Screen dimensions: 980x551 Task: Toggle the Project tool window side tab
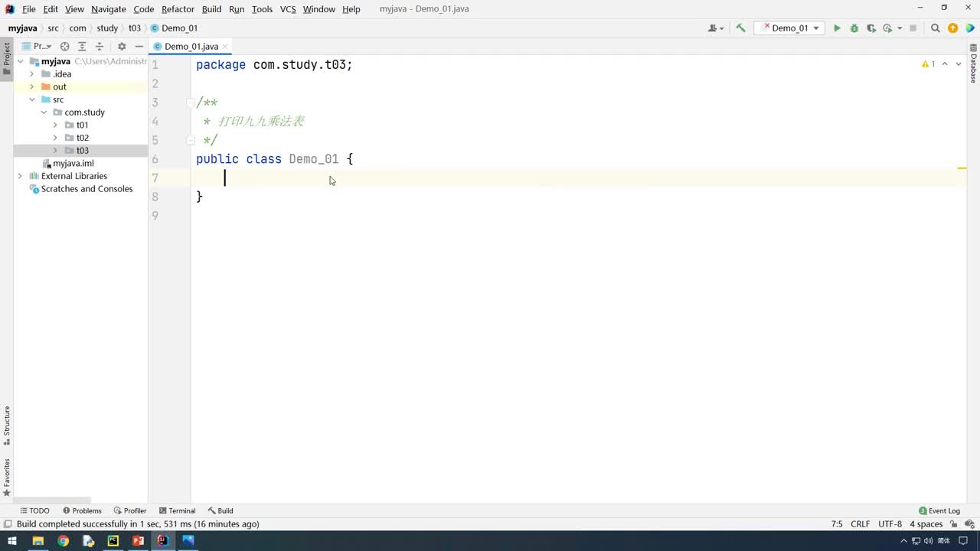7,59
